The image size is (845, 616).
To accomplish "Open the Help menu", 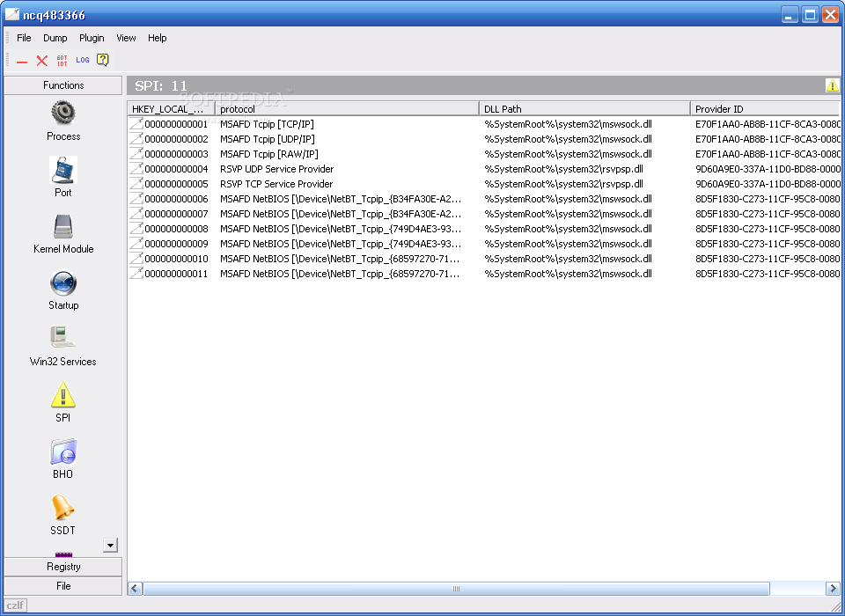I will (x=158, y=38).
